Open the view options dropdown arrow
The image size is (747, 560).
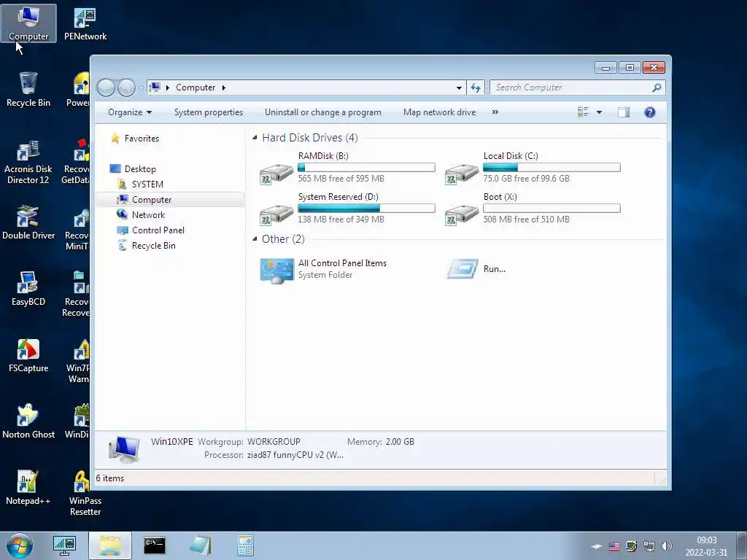600,112
